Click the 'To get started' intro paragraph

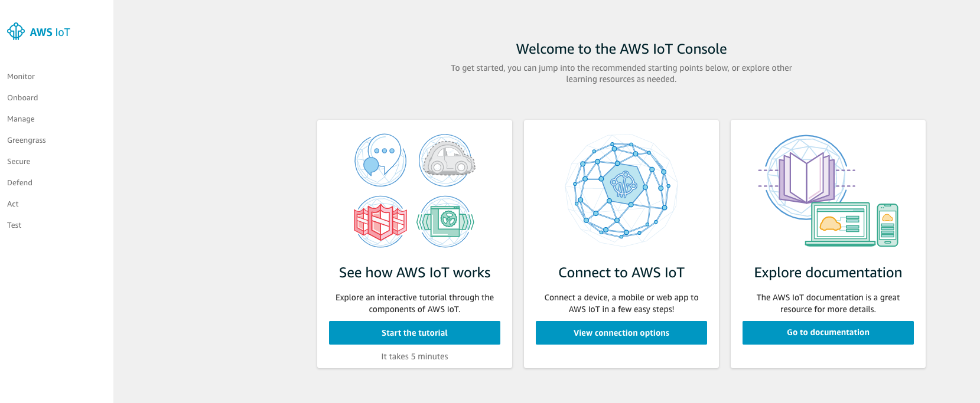(x=621, y=74)
